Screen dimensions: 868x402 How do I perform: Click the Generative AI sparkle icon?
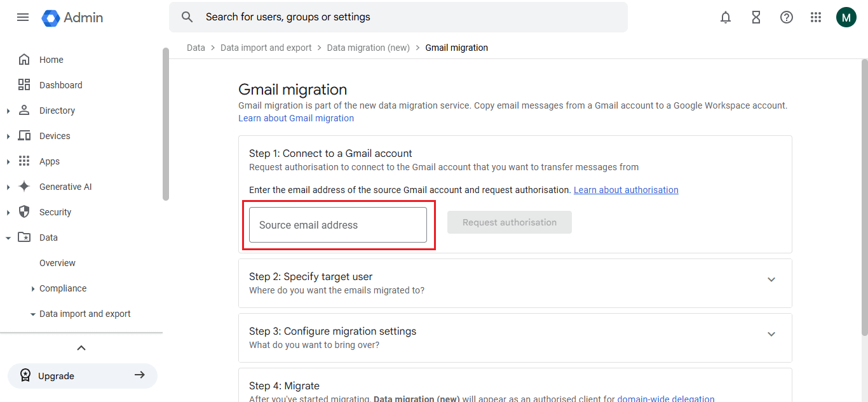click(24, 187)
